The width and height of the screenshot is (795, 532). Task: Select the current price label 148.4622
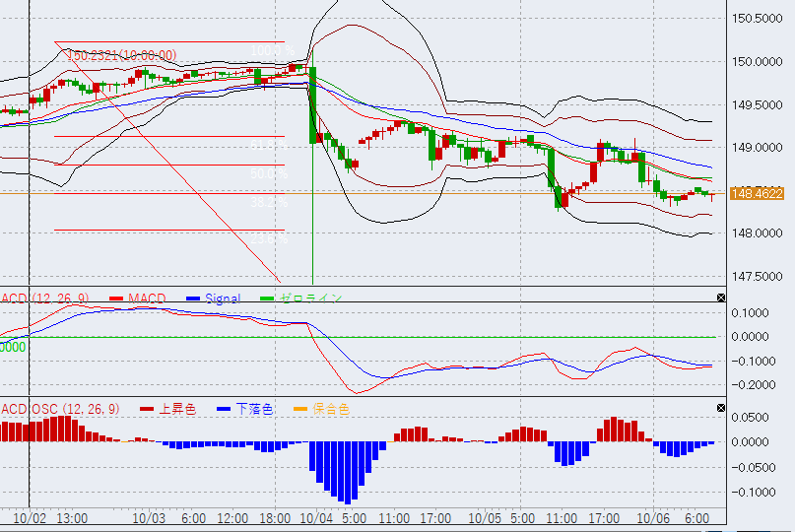click(757, 194)
